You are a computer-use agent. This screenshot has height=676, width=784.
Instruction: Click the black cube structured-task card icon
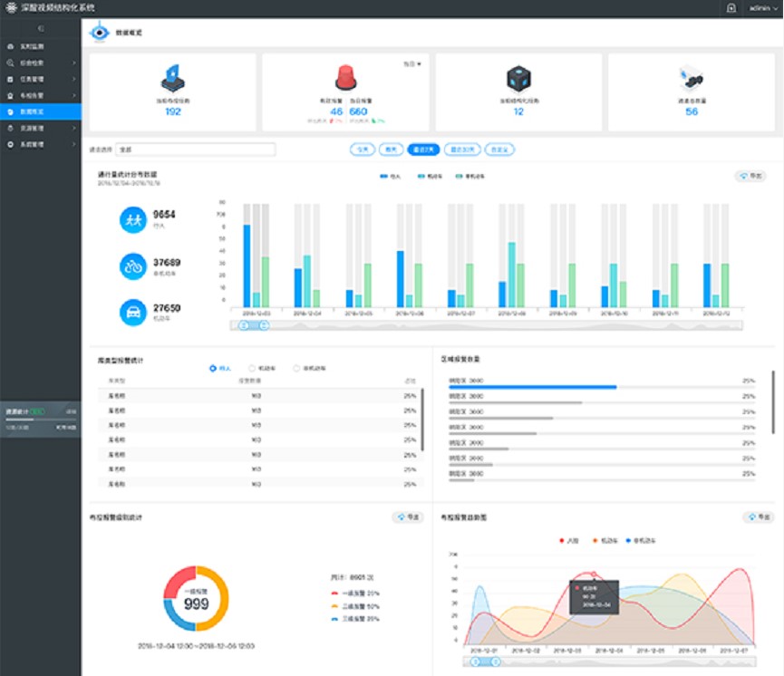518,77
